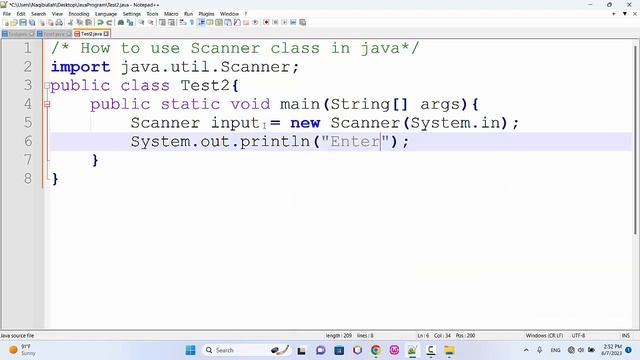Open the Windows Start menu
Screen dimensions: 640x360
tap(190, 350)
